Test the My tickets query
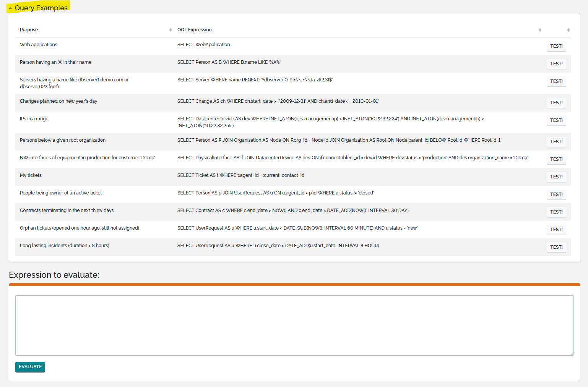Image resolution: width=588 pixels, height=387 pixels. click(556, 177)
